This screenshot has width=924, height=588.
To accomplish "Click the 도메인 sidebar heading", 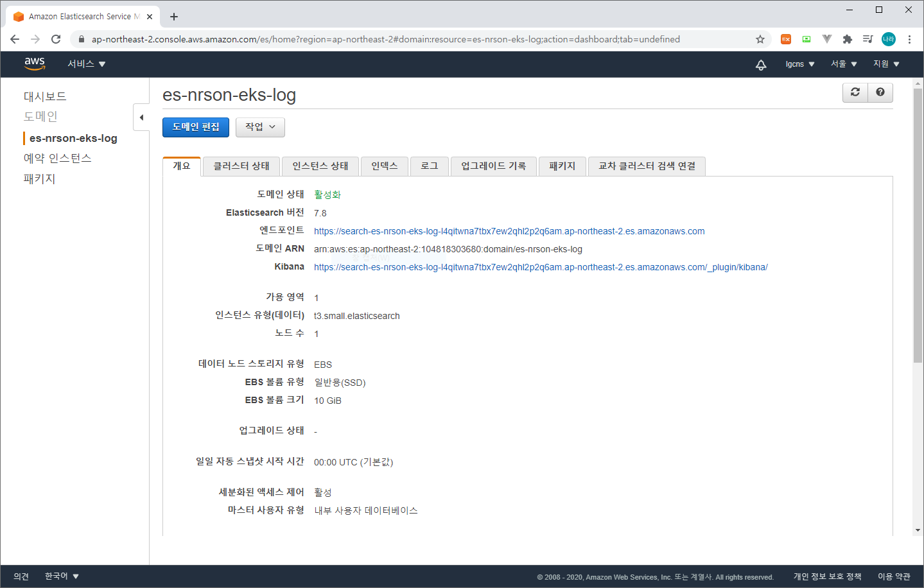I will point(40,116).
